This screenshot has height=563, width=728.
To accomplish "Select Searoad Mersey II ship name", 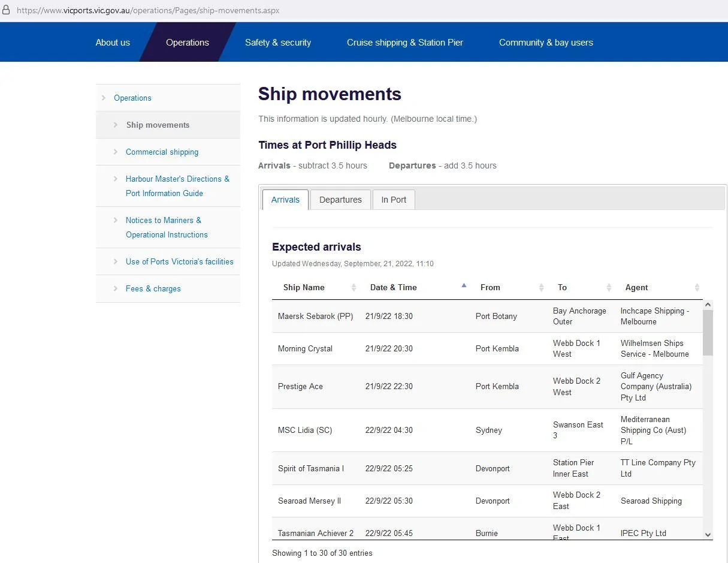I will pos(309,501).
